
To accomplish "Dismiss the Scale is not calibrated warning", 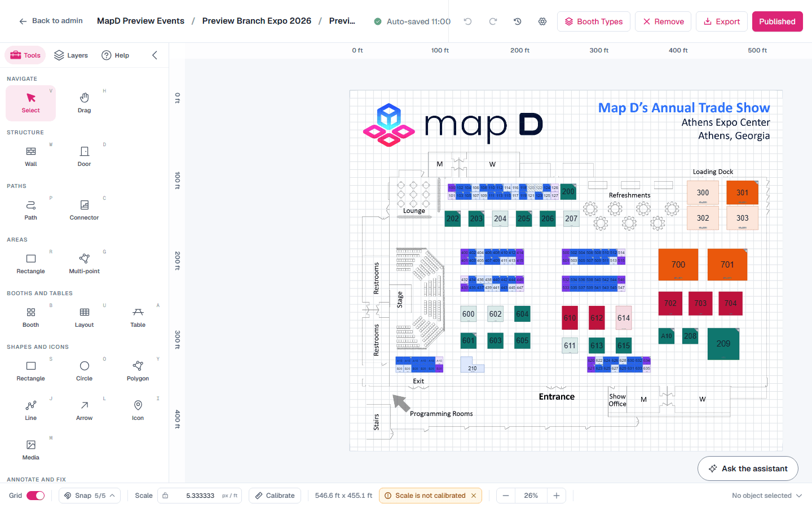I will 474,496.
